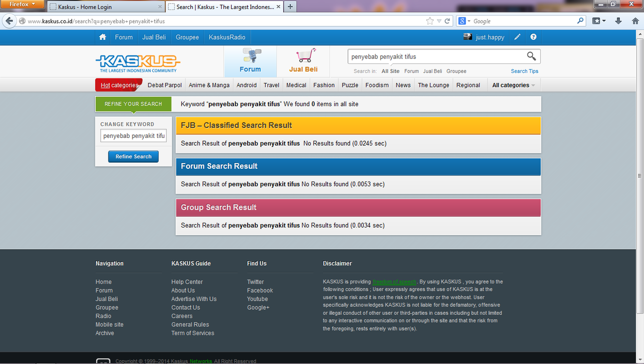
Task: Go back with the browser back arrow
Action: (9, 21)
